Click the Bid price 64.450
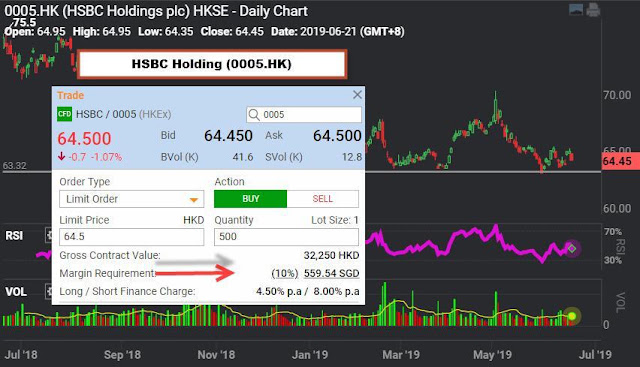The image size is (640, 367). point(228,136)
